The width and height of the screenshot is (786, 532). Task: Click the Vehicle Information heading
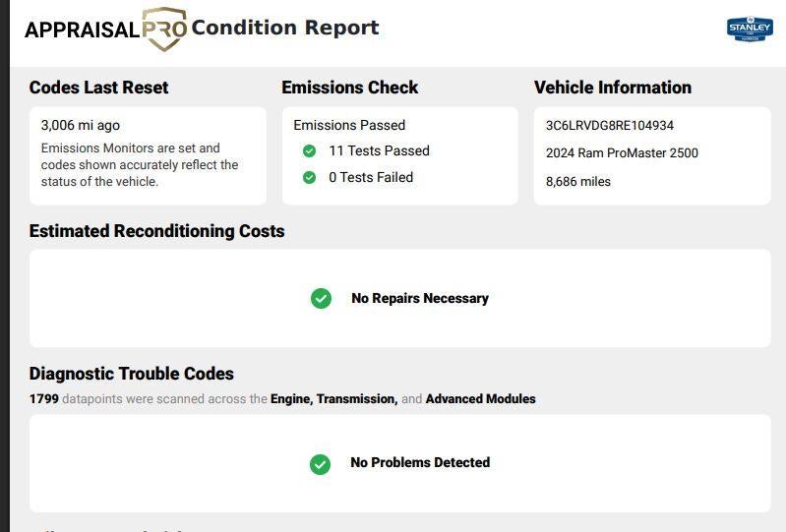click(613, 88)
